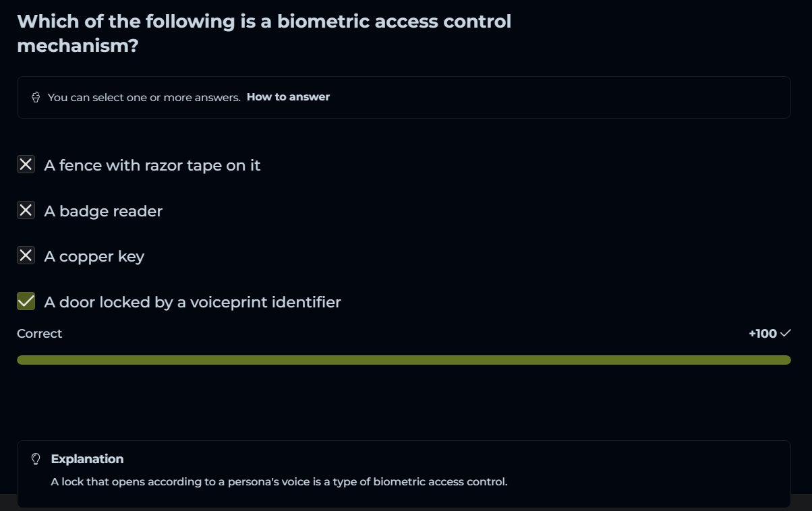812x511 pixels.
Task: Click the 'Correct' result label
Action: tap(39, 334)
